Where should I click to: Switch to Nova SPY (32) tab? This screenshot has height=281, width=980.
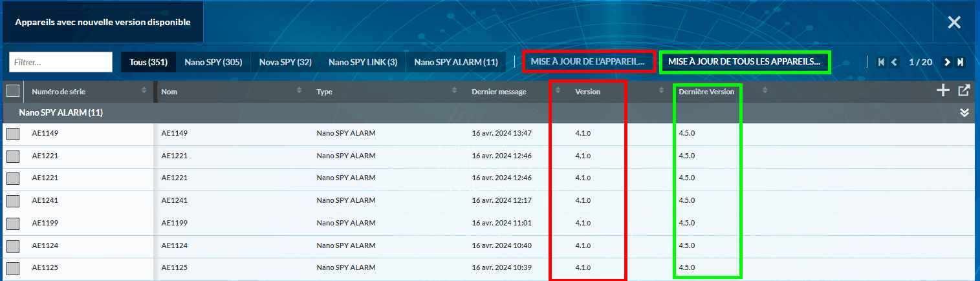pos(285,62)
